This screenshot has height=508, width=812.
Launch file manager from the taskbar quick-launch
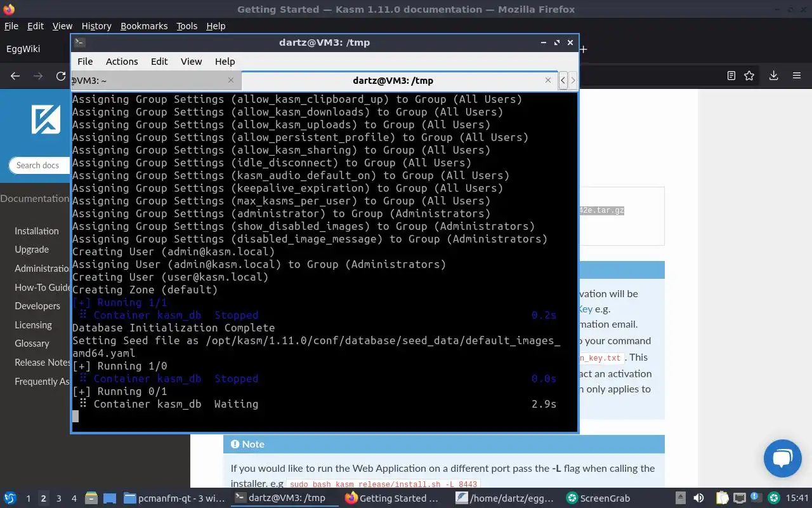[x=91, y=498]
